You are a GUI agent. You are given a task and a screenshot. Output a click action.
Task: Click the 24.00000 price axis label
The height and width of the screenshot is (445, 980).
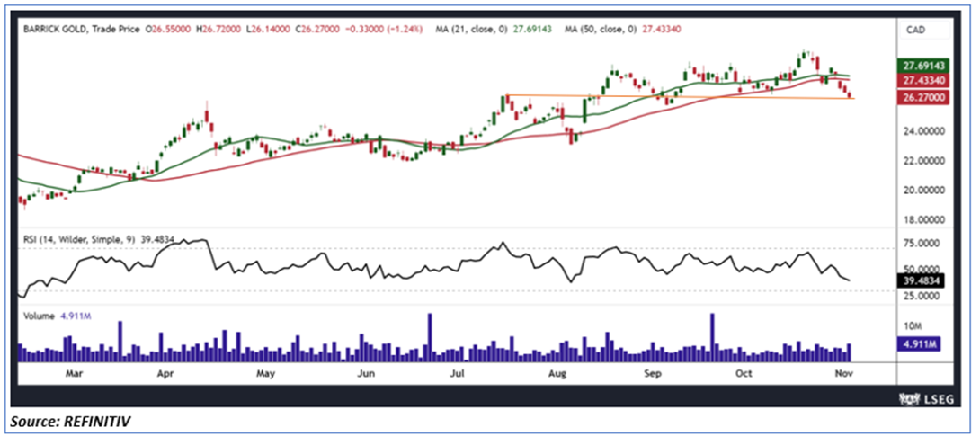pyautogui.click(x=923, y=131)
